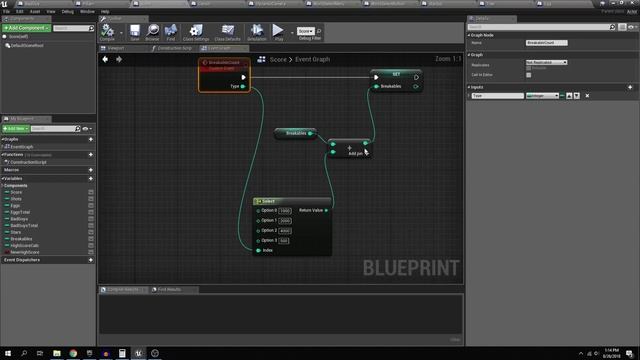The width and height of the screenshot is (640, 360).
Task: Open Chrome from the taskbar
Action: point(73,353)
